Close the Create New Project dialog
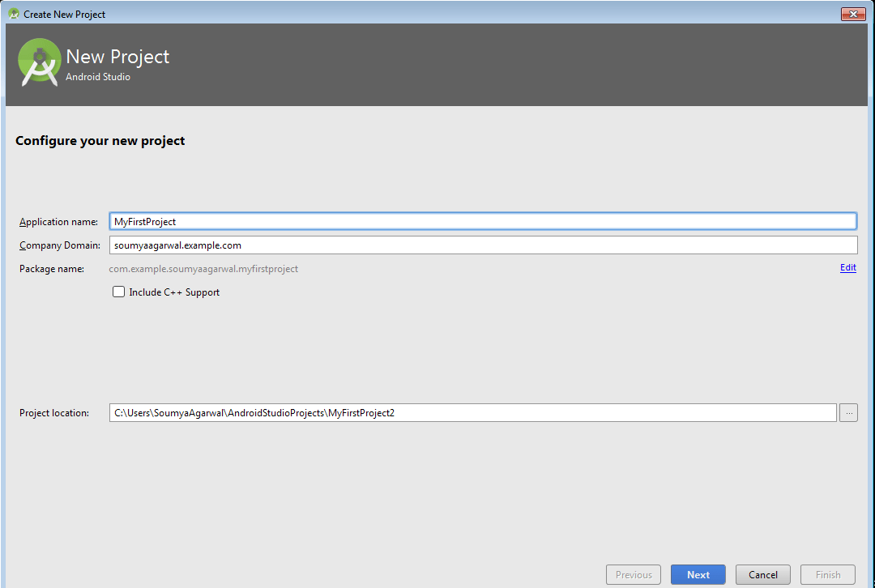The image size is (875, 588). point(852,14)
